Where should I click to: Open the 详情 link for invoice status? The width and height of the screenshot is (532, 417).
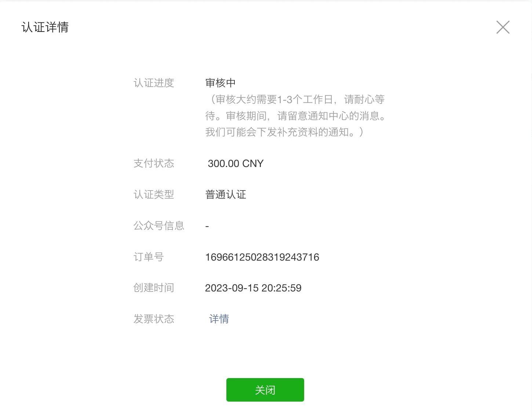click(x=219, y=319)
